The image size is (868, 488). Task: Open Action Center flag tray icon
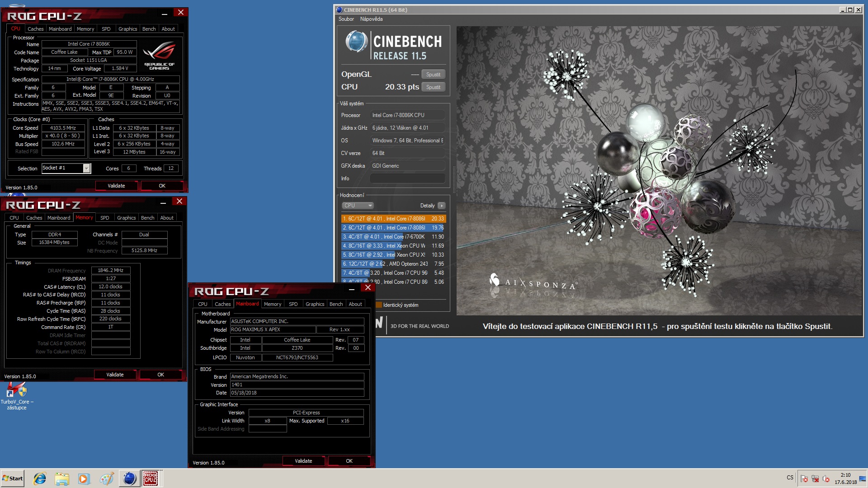pyautogui.click(x=804, y=479)
